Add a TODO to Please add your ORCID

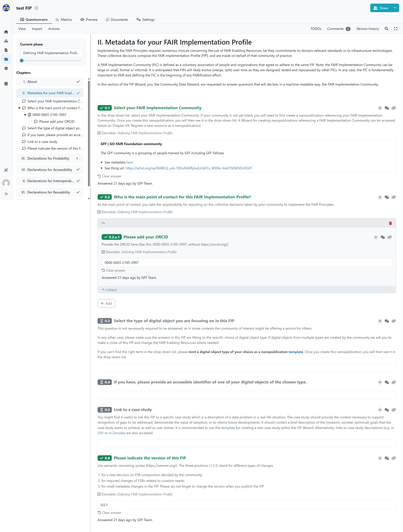376,237
